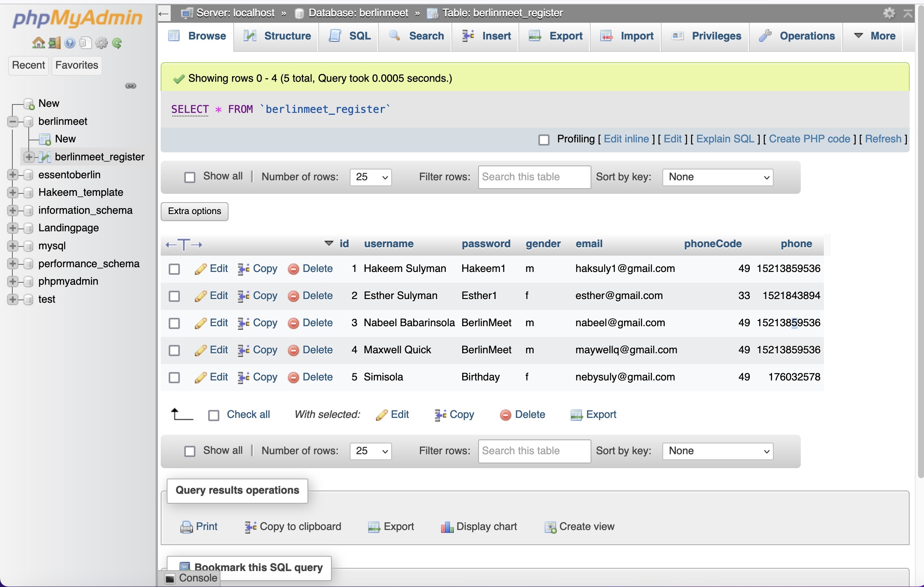
Task: Open bottom Sort by key dropdown
Action: [x=718, y=451]
